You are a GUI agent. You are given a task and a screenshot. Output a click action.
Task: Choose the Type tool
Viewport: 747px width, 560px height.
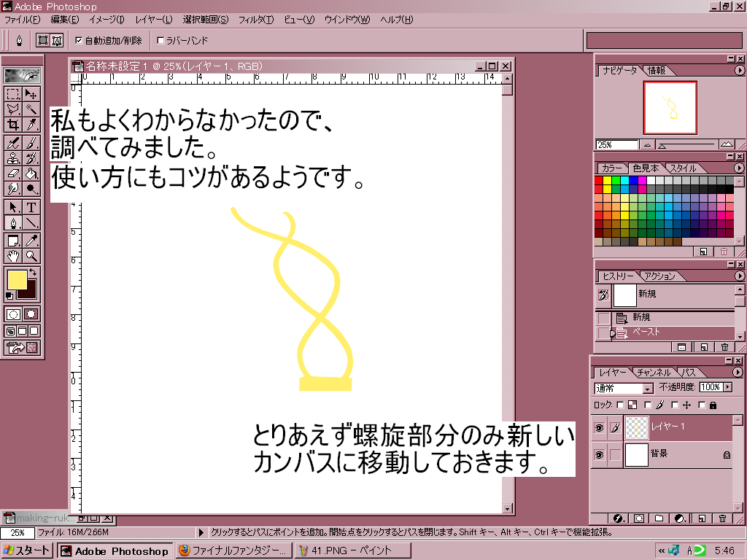(x=31, y=207)
